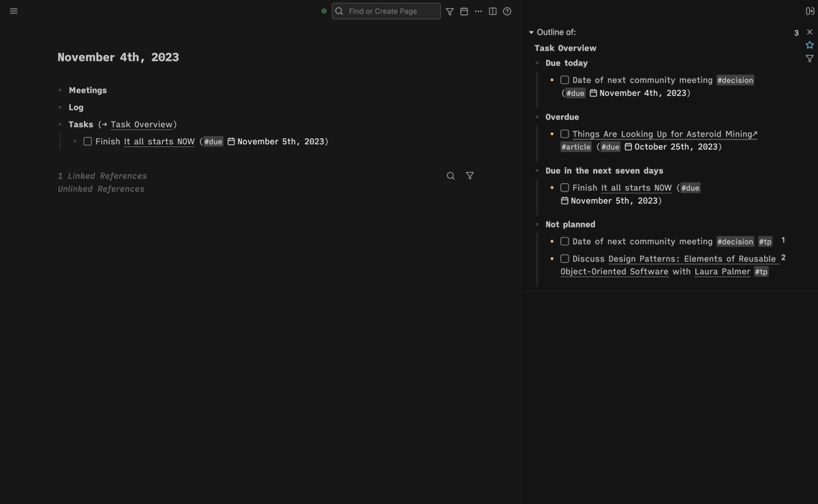The image size is (818, 504).
Task: Click the blue star to favorite Task Overview
Action: (809, 44)
